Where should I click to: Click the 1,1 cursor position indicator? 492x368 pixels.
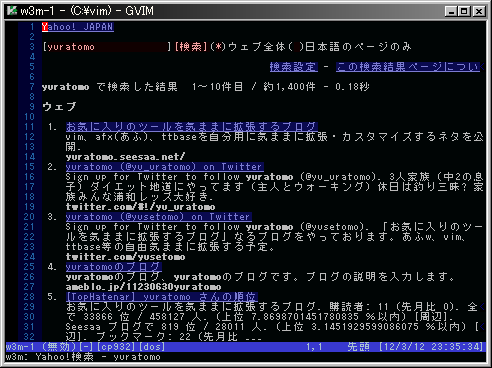point(314,347)
